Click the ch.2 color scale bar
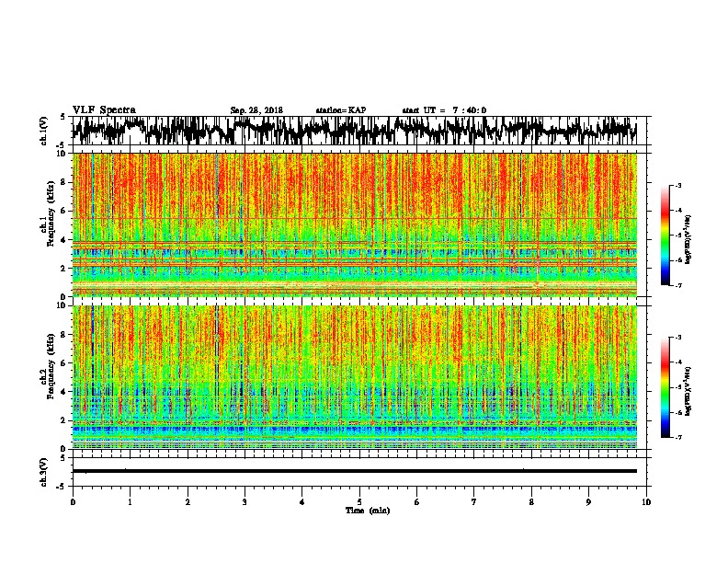This screenshot has width=728, height=563. (665, 387)
